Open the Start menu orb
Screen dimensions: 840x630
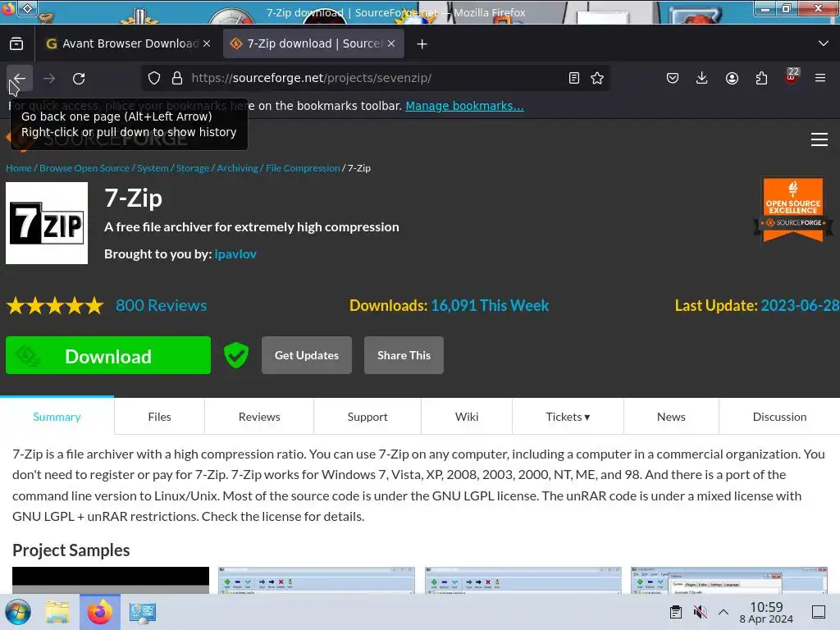point(18,612)
